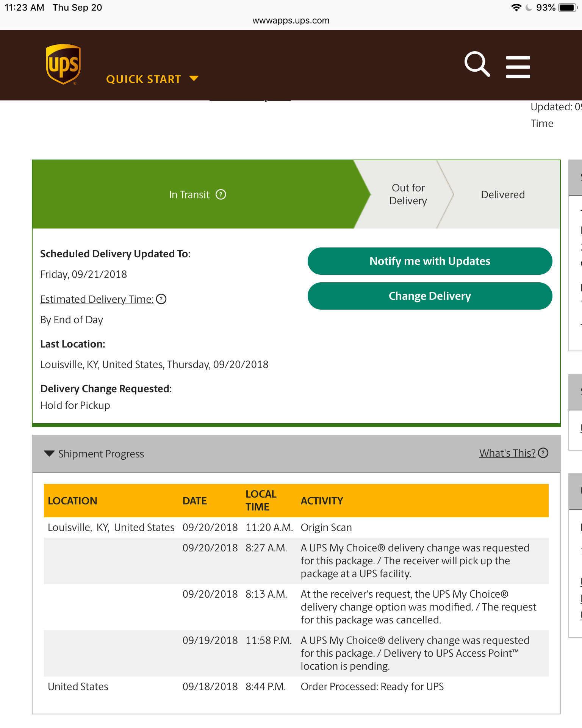Screen dimensions: 582x728
Task: Click the 09/19/2018 date cell
Action: 210,640
